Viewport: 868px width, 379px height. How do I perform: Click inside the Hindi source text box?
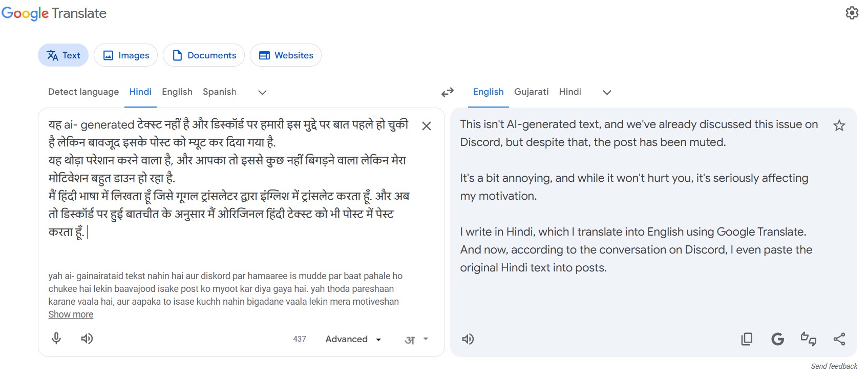click(x=228, y=179)
